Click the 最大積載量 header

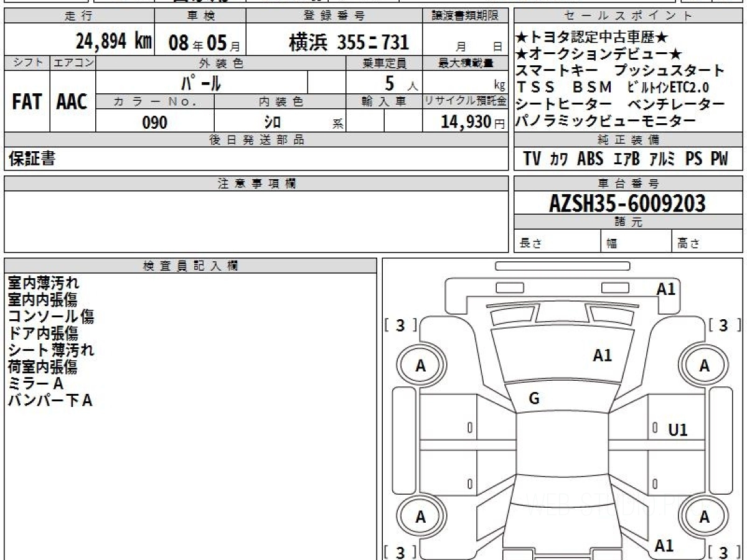pyautogui.click(x=465, y=63)
